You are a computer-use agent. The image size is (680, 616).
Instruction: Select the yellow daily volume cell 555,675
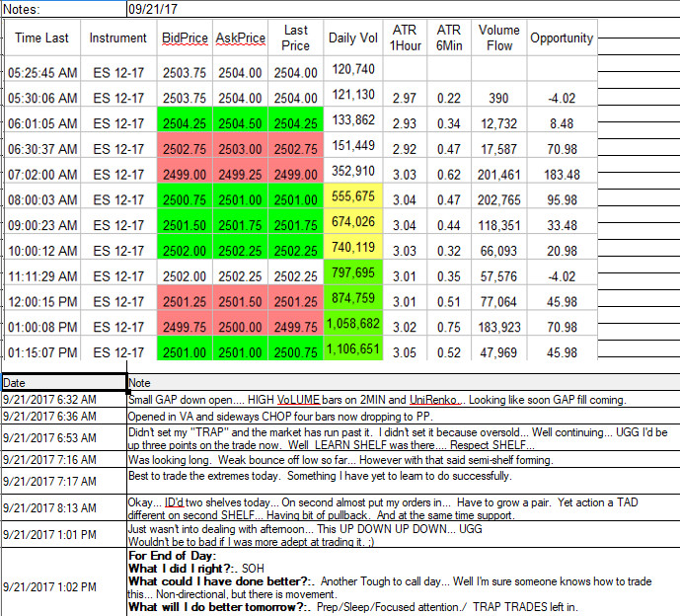(353, 196)
